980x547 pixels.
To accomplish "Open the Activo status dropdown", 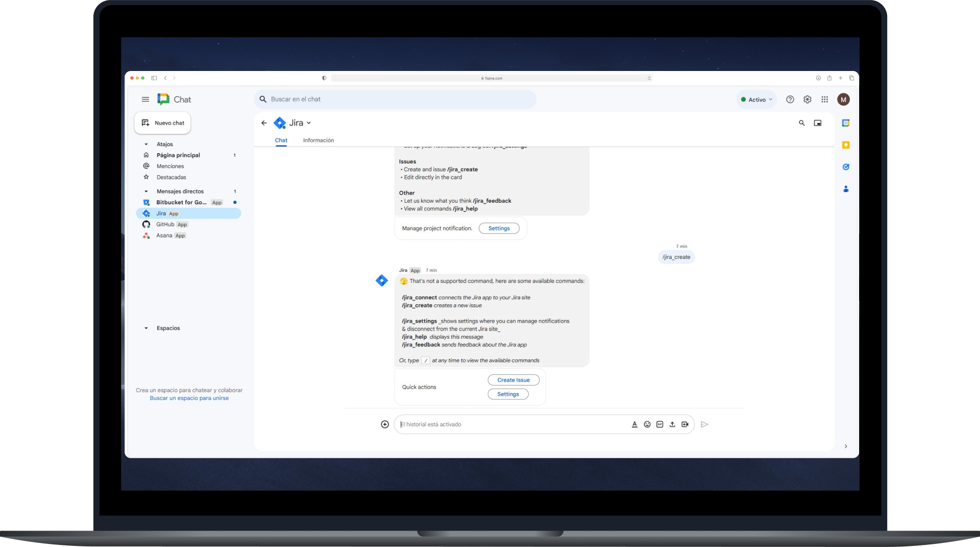I will [756, 100].
